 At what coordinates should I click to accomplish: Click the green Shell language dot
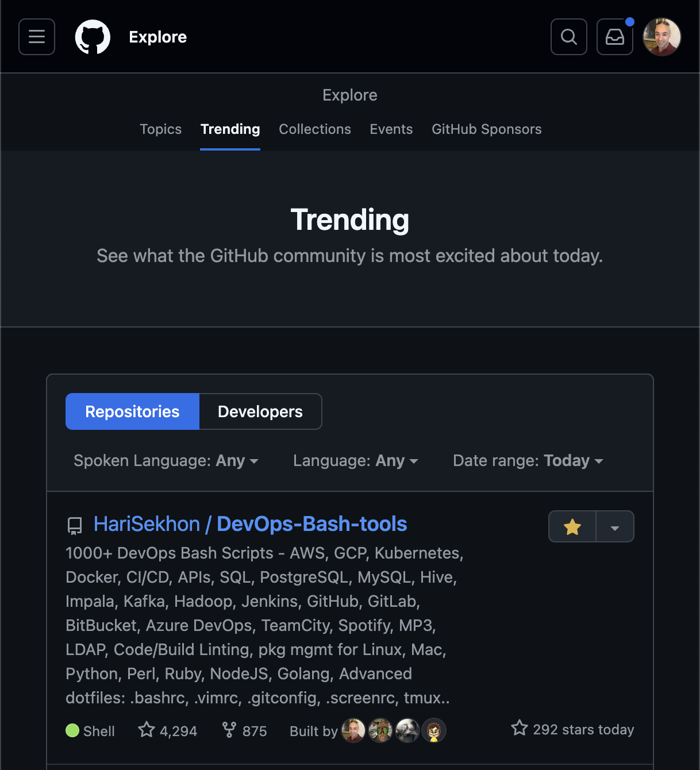(72, 730)
